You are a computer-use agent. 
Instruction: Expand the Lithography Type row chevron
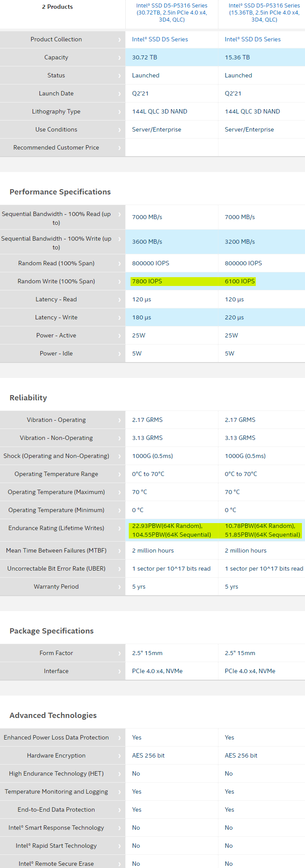pos(119,112)
